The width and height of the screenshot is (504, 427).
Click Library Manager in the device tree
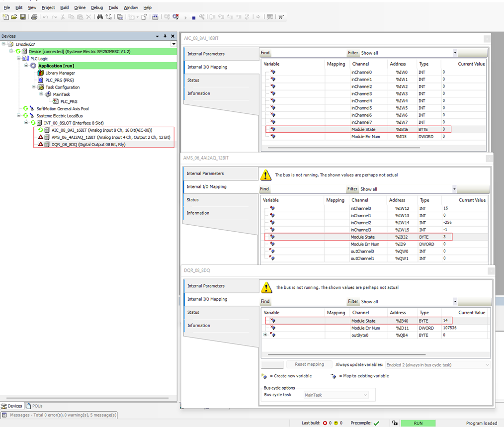[x=60, y=73]
